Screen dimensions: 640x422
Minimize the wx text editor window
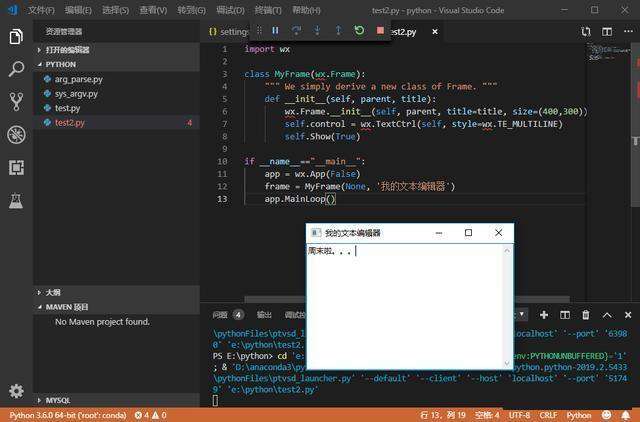point(439,233)
